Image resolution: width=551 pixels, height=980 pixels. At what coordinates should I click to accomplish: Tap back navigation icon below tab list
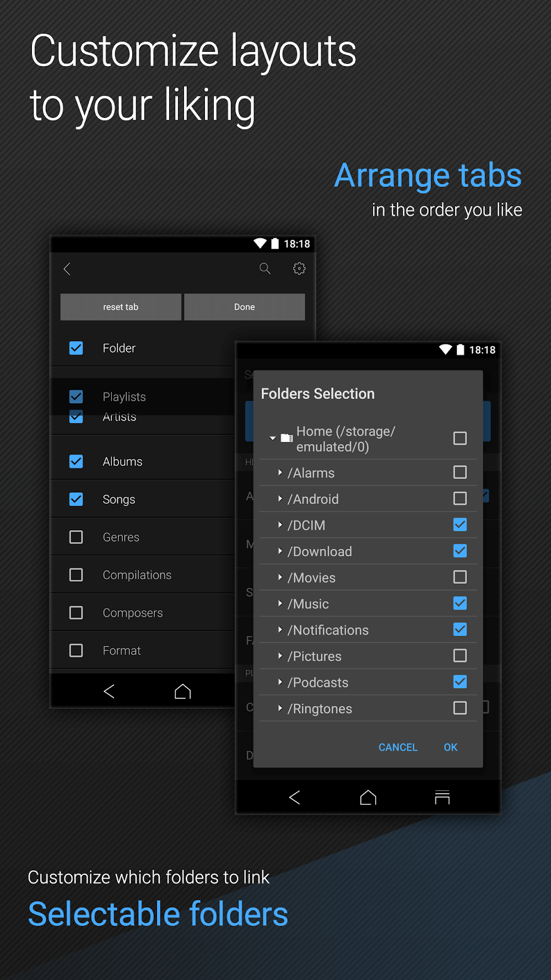[109, 691]
